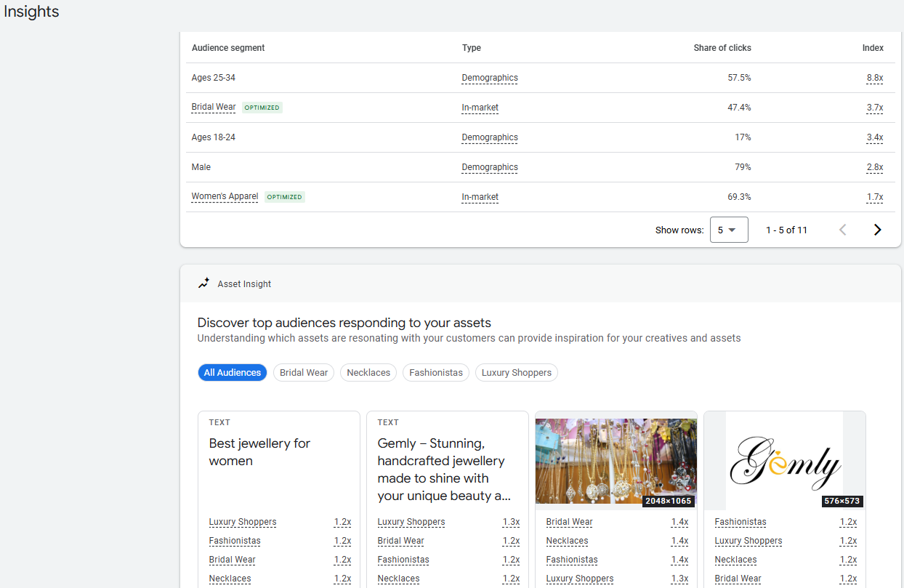Viewport: 904px width, 588px height.
Task: Click the 3.7x index value
Action: click(875, 108)
